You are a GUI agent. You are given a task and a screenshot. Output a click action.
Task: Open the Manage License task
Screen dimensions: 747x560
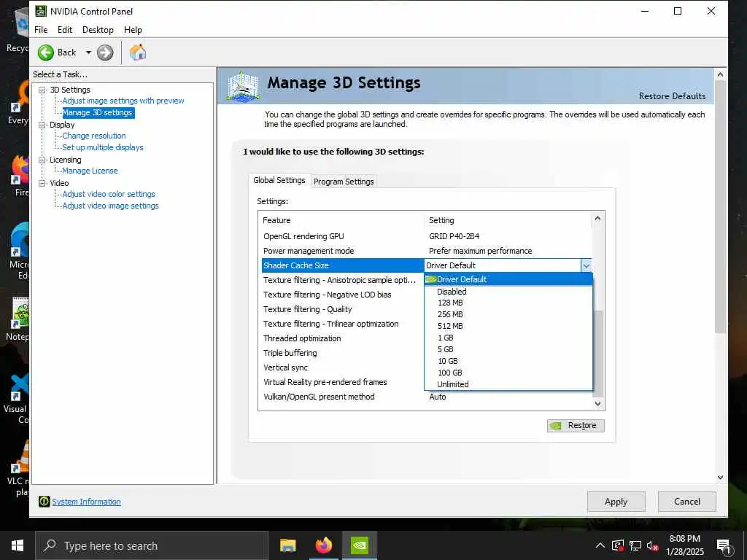tap(90, 171)
